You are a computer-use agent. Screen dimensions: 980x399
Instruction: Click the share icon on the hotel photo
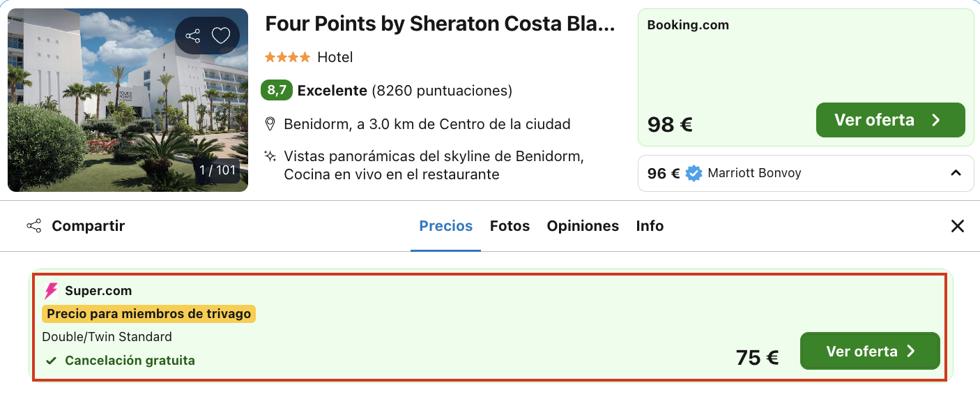[193, 36]
